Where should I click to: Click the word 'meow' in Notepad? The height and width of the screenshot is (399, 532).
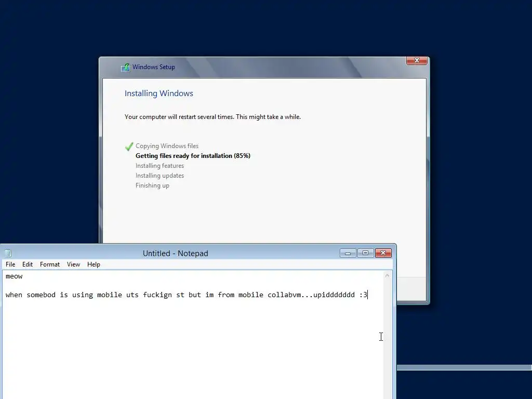click(14, 276)
